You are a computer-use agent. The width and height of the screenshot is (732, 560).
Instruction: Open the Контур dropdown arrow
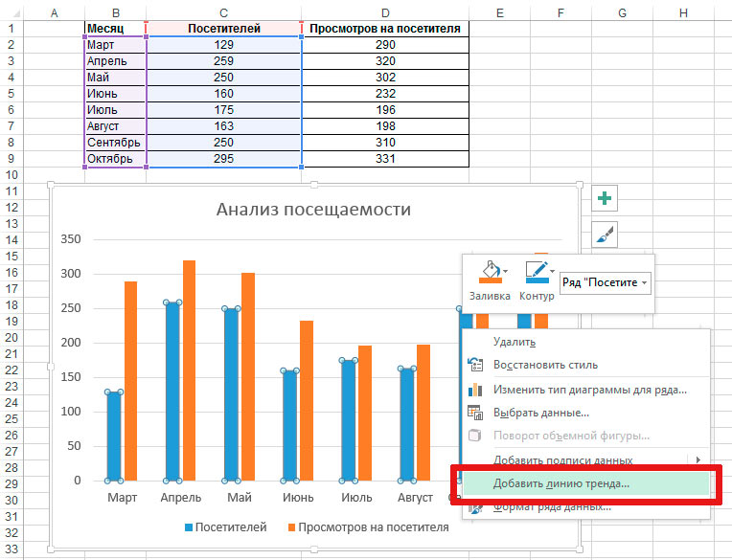pos(552,271)
